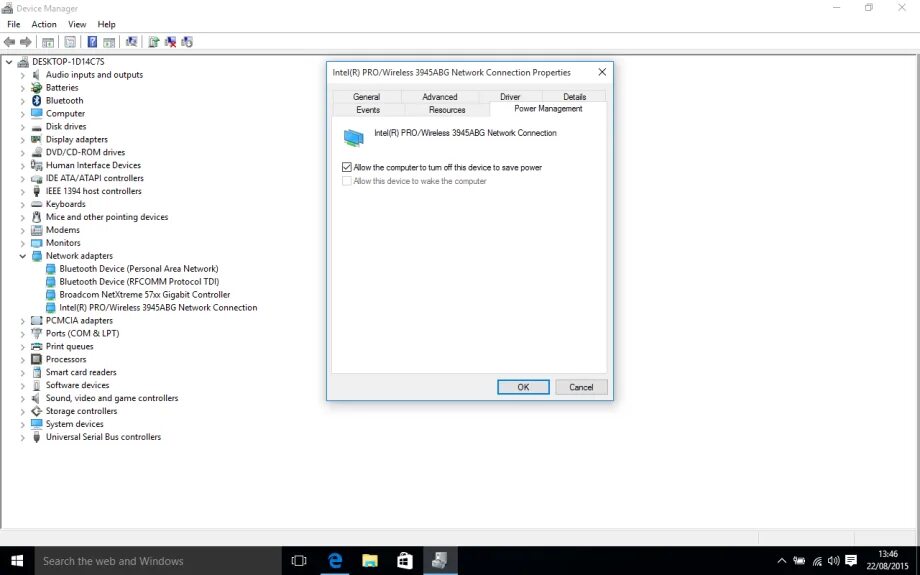Screen dimensions: 920x575
Task: Click the Update driver software toolbar icon
Action: pyautogui.click(x=154, y=42)
